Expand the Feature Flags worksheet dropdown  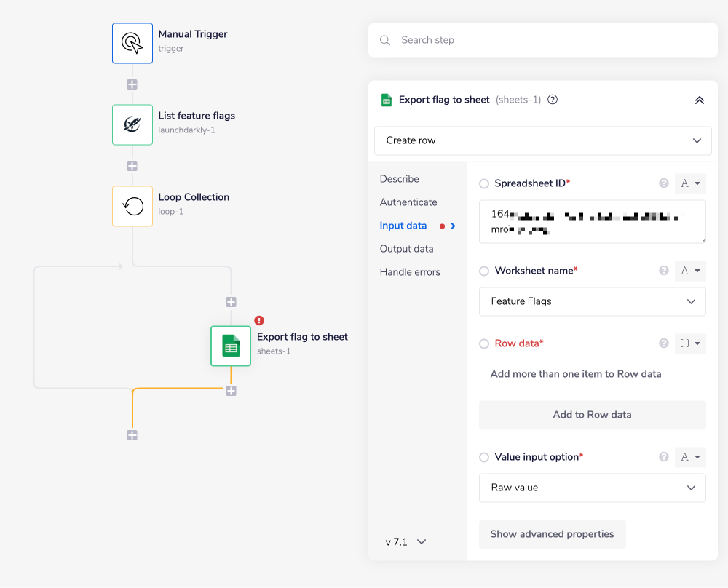click(x=592, y=301)
